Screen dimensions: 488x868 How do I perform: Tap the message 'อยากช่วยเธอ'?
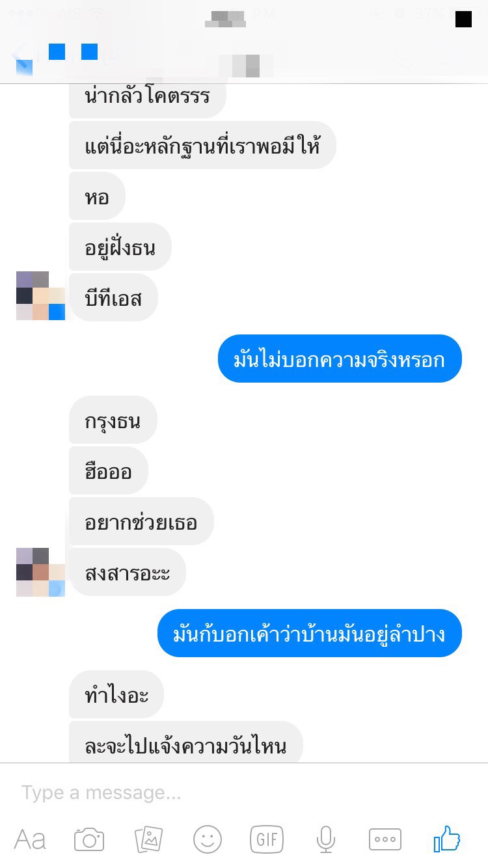pyautogui.click(x=141, y=521)
